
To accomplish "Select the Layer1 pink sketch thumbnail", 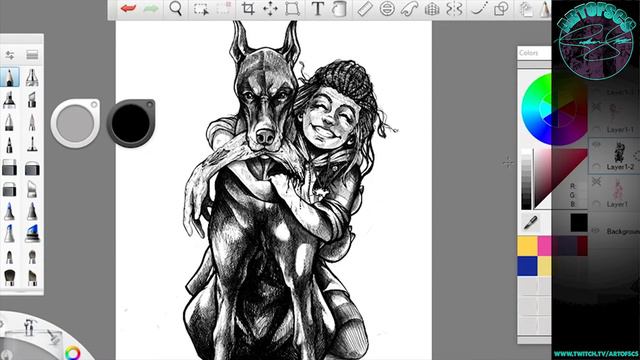I will tap(618, 190).
